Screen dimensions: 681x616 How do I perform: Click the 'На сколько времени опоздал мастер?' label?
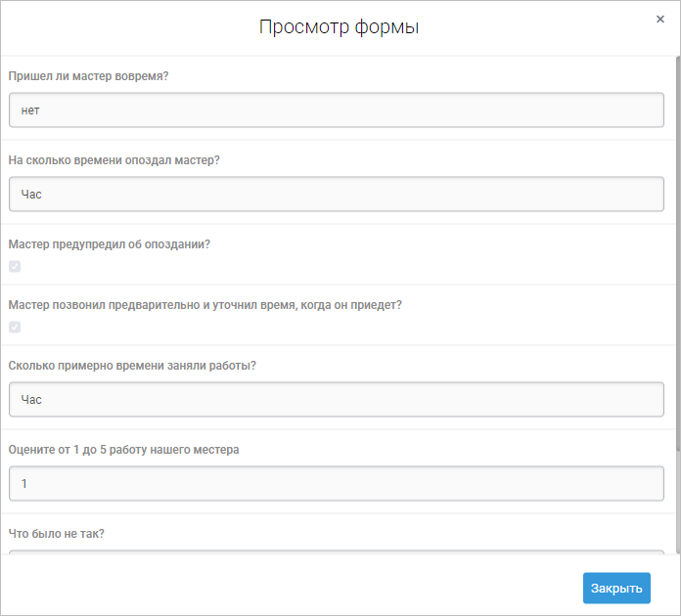click(114, 160)
